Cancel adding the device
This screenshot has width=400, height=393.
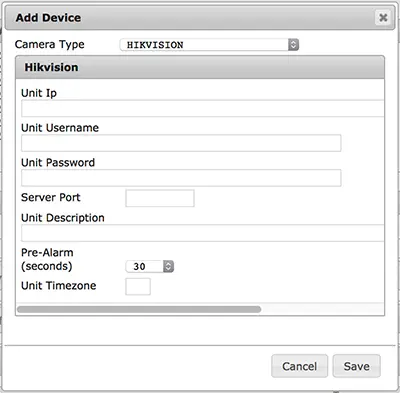[x=300, y=366]
